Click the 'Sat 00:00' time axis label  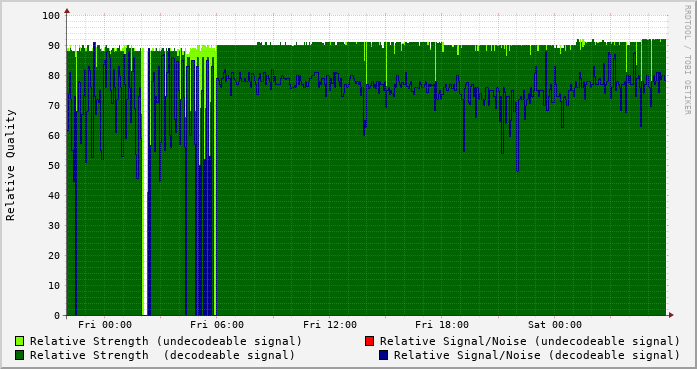click(555, 325)
